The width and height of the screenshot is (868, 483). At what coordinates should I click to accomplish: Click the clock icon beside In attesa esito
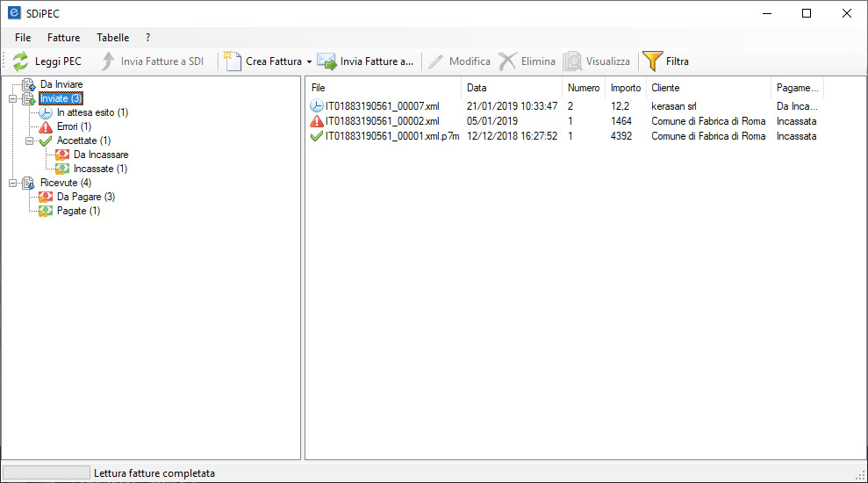46,113
